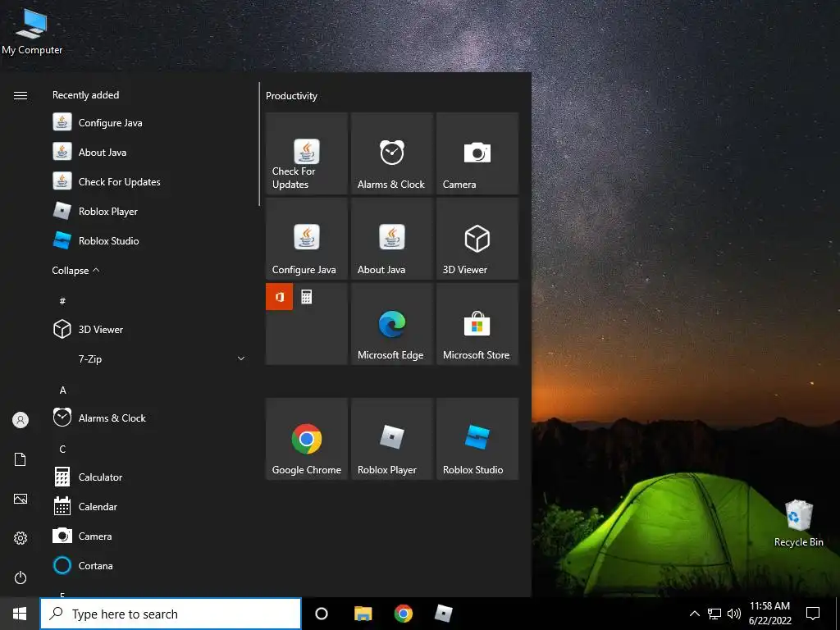Open the Pictures sidebar icon
The image size is (840, 630).
[x=21, y=499]
